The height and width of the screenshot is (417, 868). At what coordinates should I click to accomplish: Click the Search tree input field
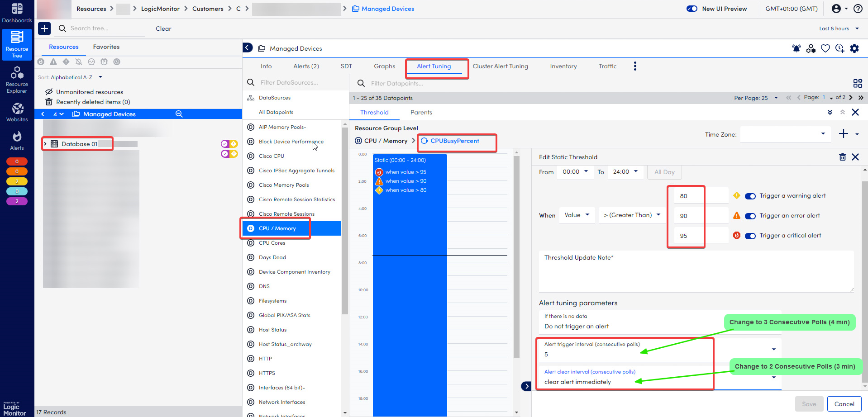point(107,28)
